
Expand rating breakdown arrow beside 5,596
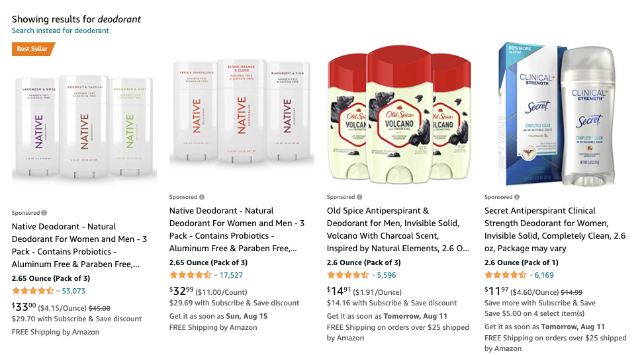click(373, 276)
